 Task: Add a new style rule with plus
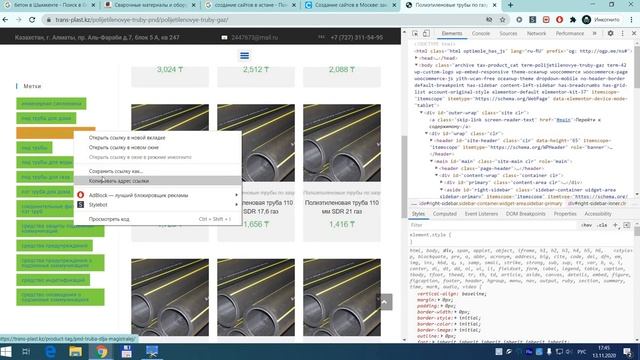click(615, 225)
